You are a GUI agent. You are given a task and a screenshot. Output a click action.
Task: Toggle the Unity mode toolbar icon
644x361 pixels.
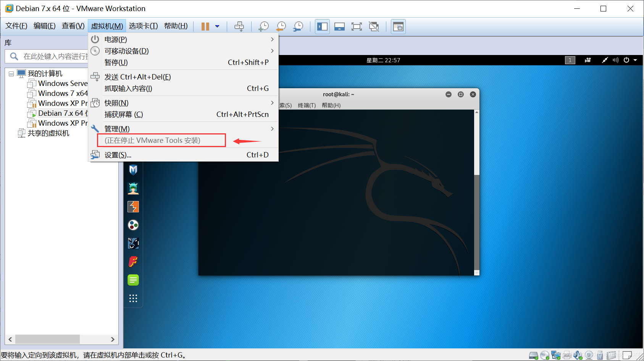pos(374,26)
